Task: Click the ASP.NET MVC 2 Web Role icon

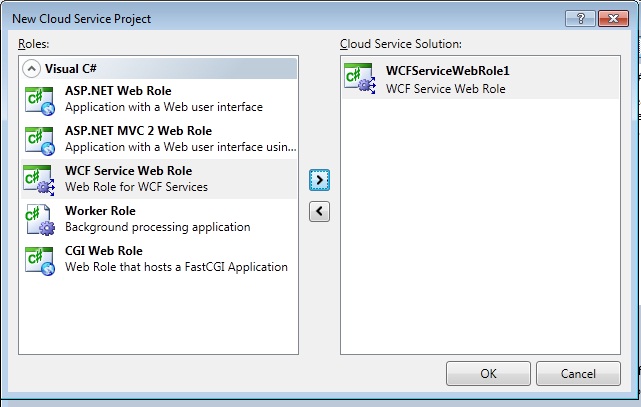Action: [39, 139]
